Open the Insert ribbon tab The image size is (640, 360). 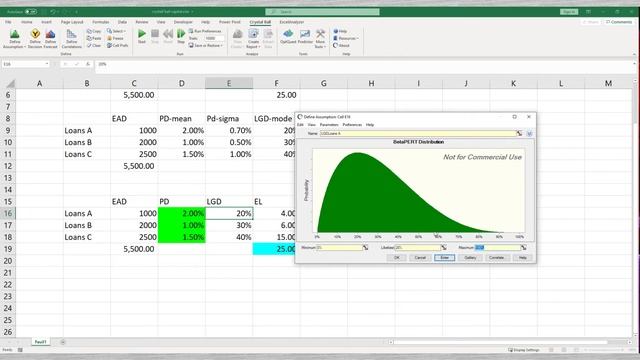pos(46,22)
